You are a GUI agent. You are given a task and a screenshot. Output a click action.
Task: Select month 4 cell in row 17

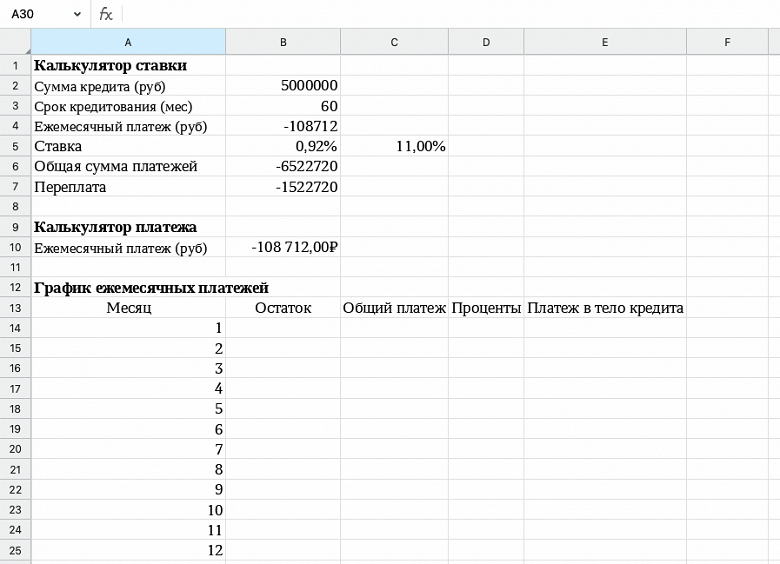coord(128,388)
